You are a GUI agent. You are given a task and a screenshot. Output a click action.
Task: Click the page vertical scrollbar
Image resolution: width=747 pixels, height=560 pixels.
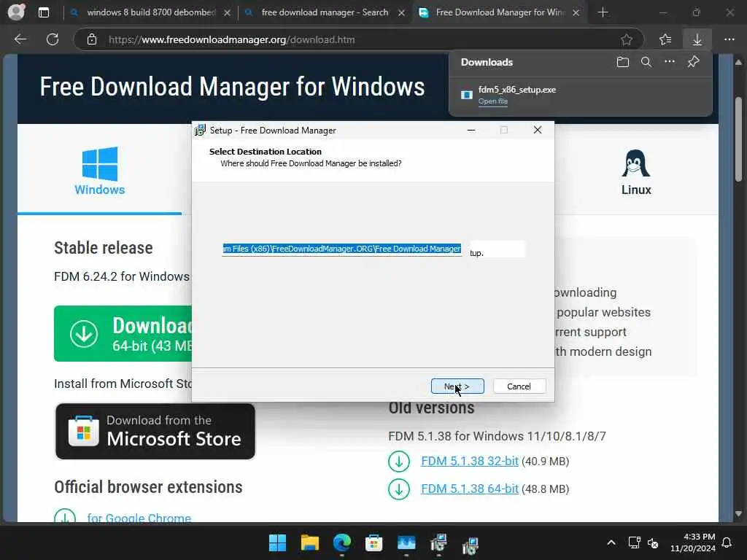click(738, 139)
